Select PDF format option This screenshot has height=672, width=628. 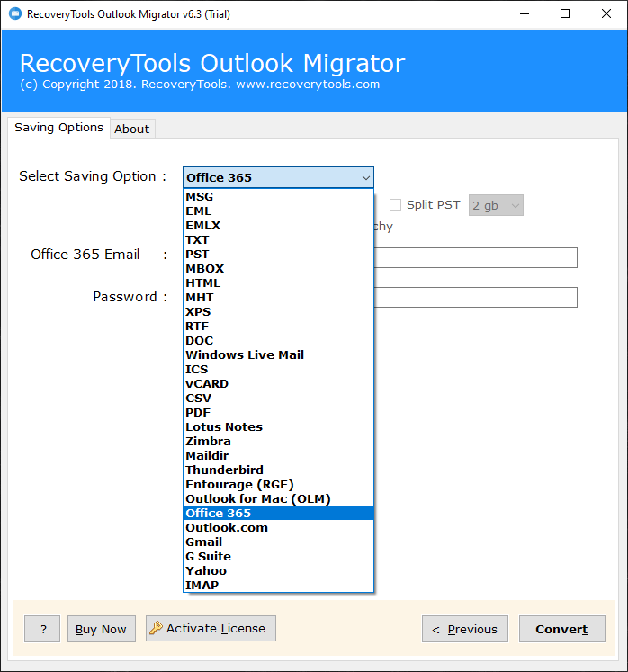coord(278,413)
